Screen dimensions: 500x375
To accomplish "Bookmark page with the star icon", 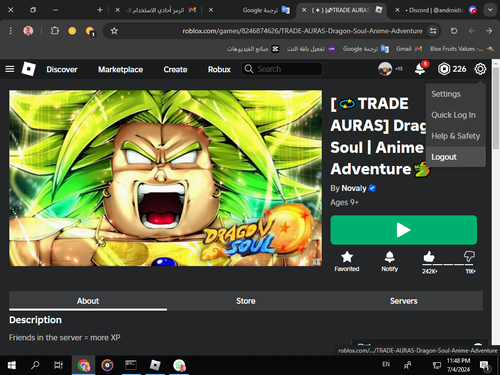I will pos(114,31).
